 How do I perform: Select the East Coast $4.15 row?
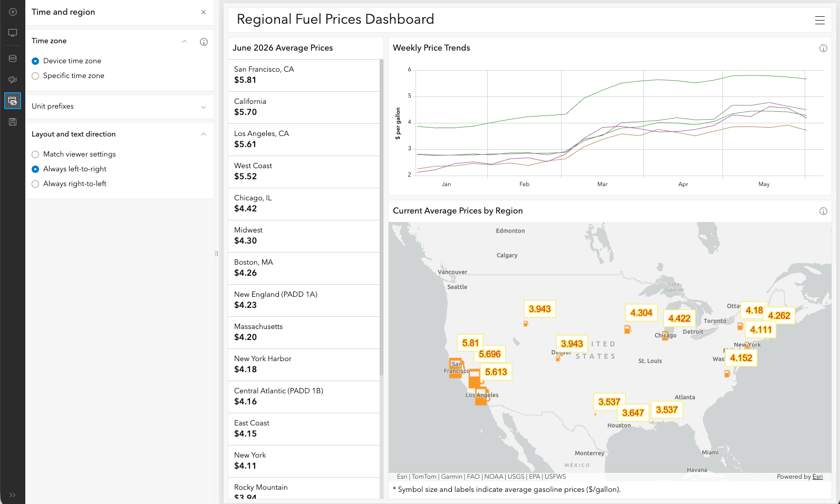pyautogui.click(x=304, y=429)
